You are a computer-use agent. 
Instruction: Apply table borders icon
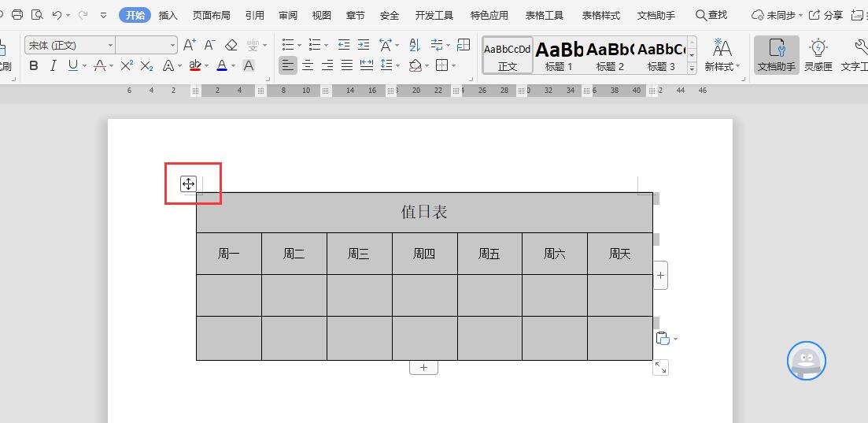click(x=441, y=66)
